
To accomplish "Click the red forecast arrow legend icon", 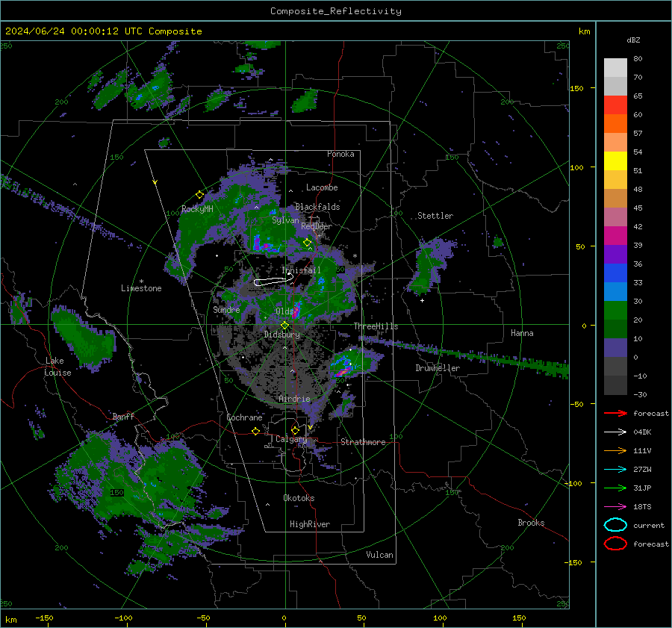I will (x=615, y=413).
